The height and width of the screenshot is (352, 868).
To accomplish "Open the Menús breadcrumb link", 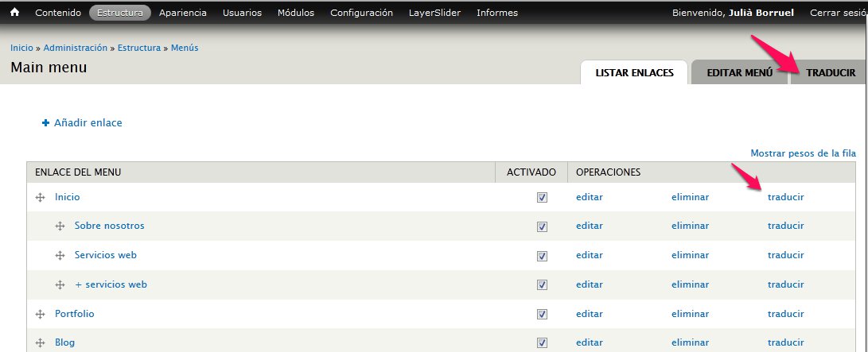I will pyautogui.click(x=185, y=48).
